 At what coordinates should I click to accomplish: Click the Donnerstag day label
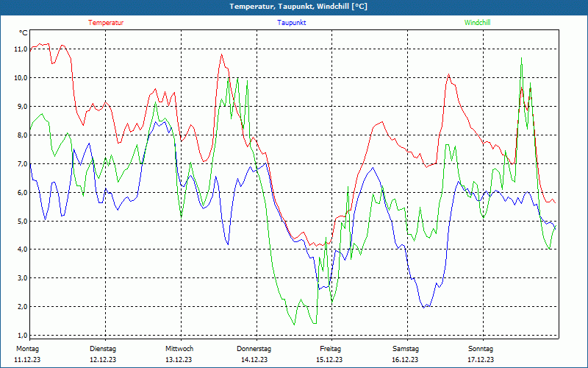(x=254, y=349)
